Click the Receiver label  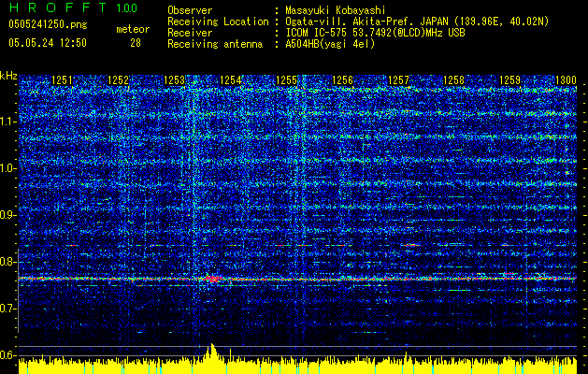190,33
